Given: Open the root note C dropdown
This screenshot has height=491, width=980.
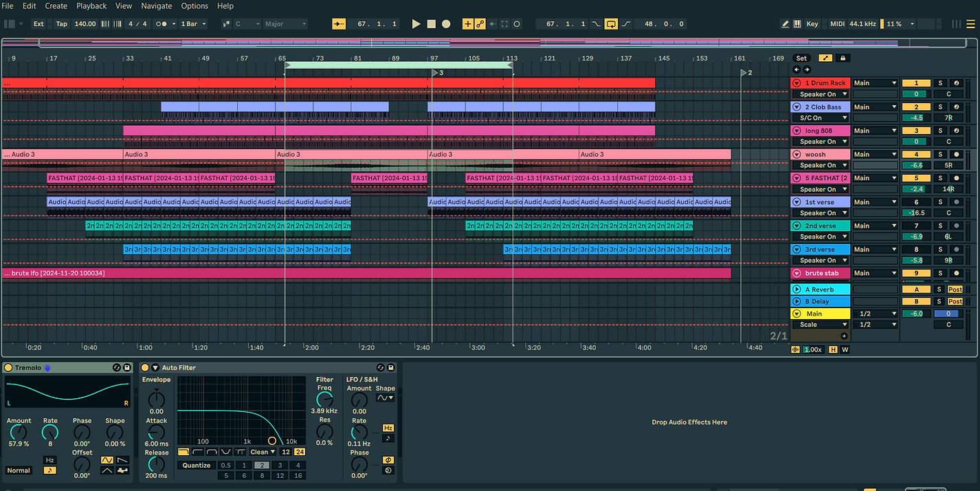Looking at the screenshot, I should 248,24.
